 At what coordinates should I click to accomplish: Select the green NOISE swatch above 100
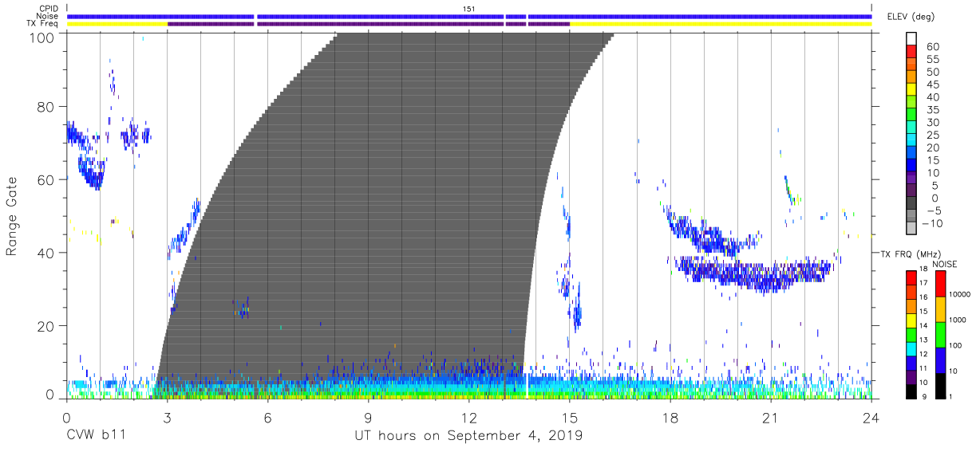tap(940, 334)
